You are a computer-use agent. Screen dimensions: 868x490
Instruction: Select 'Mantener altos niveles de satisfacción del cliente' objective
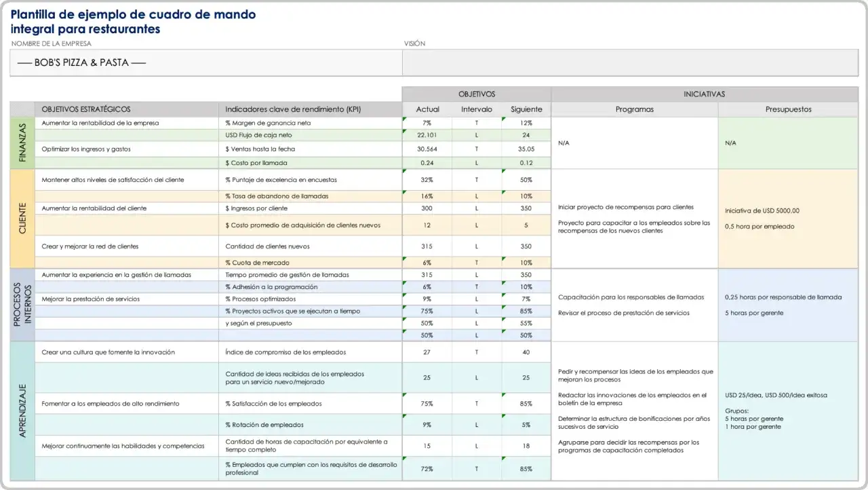pyautogui.click(x=113, y=180)
